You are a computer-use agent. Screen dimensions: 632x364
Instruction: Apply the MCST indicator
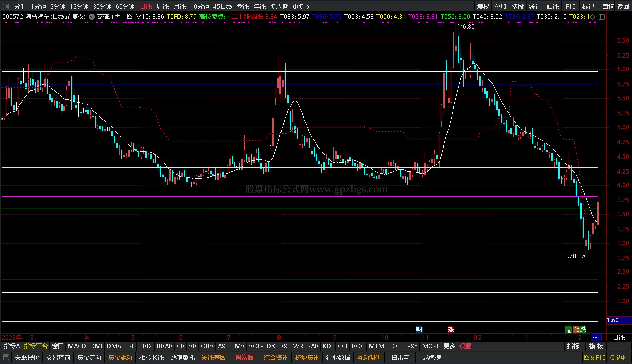tap(431, 346)
